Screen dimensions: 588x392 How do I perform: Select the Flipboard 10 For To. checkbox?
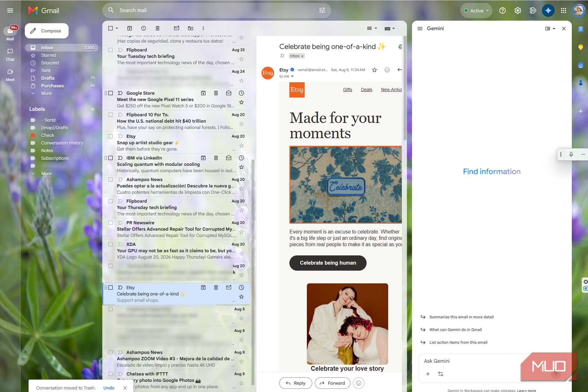click(111, 115)
